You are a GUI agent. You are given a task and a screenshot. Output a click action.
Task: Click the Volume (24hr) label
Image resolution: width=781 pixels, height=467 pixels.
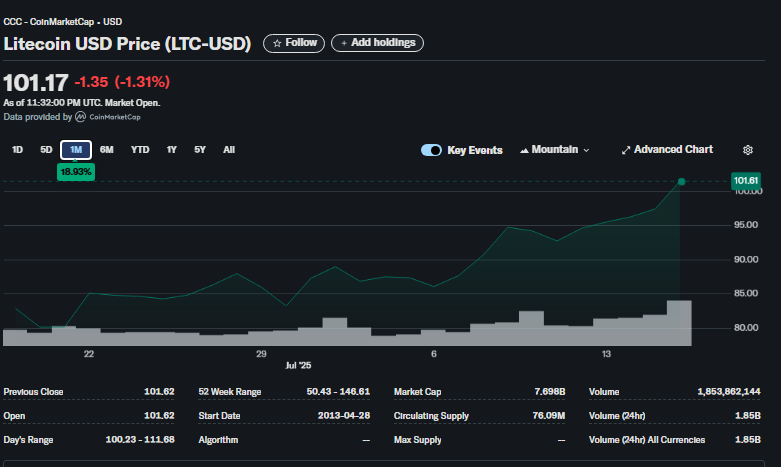[x=617, y=416]
